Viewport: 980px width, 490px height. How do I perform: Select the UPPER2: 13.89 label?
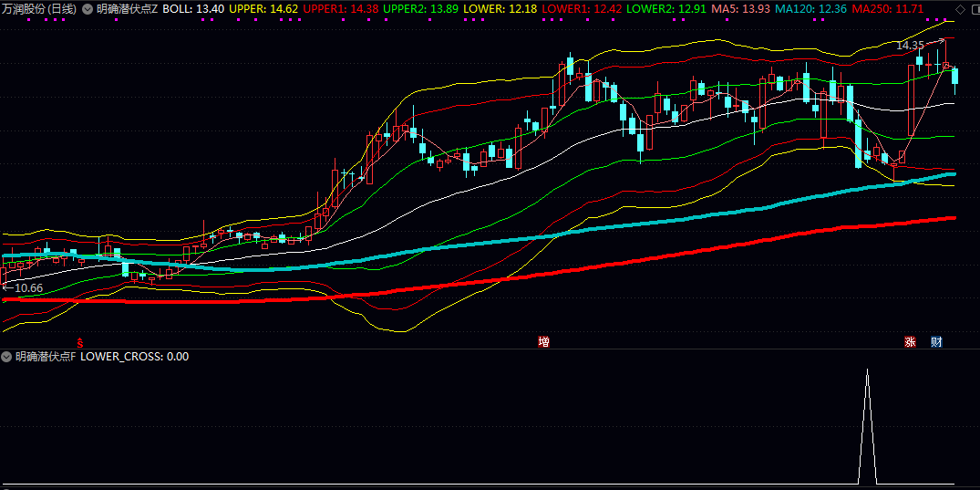point(421,9)
